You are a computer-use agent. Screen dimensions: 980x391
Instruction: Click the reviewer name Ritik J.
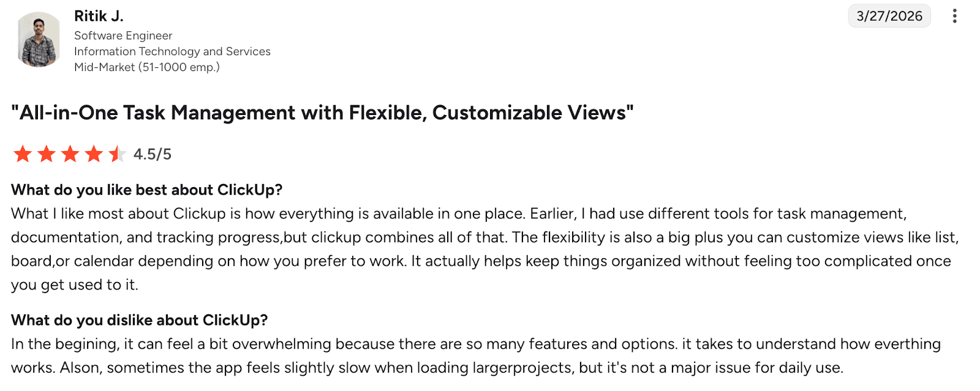pyautogui.click(x=99, y=16)
